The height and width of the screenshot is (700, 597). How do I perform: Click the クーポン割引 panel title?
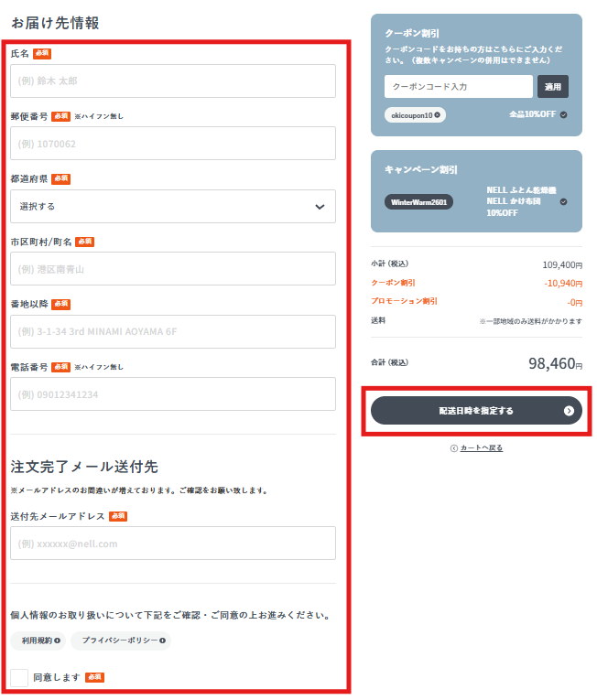pyautogui.click(x=412, y=34)
